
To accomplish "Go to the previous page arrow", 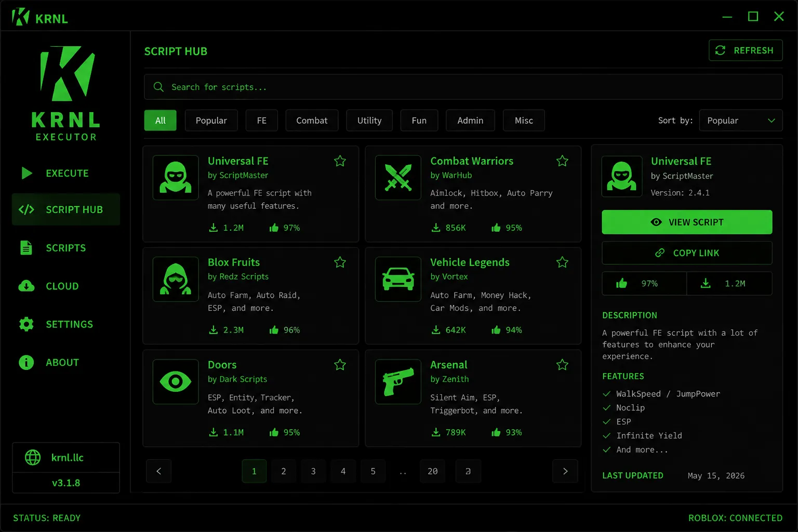I will pyautogui.click(x=159, y=471).
